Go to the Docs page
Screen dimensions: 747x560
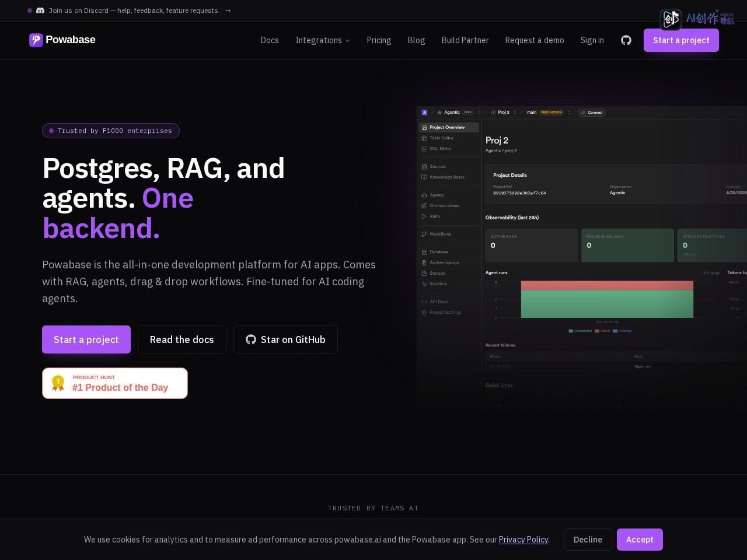270,40
